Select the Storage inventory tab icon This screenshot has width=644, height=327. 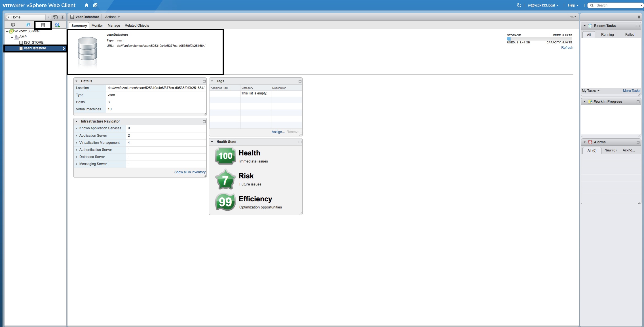tap(43, 25)
